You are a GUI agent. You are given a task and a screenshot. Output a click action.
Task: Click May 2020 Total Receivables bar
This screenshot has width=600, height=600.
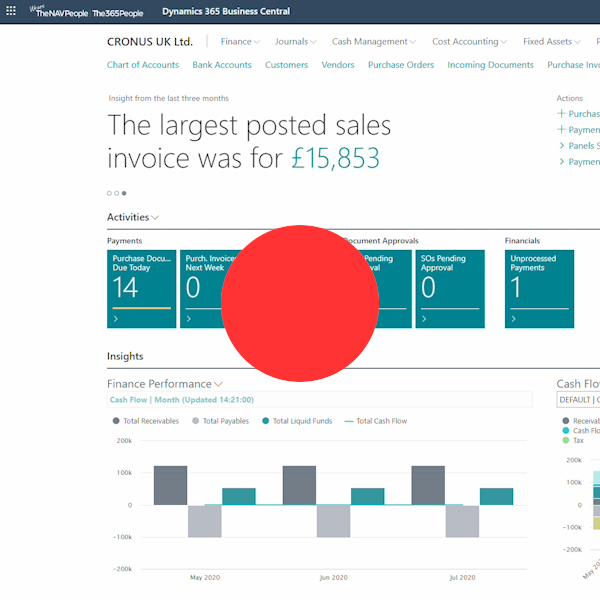coord(170,485)
